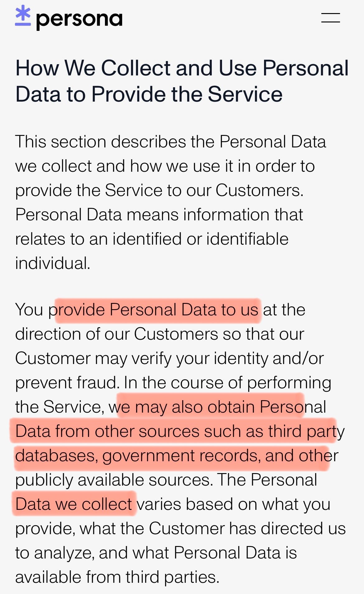Click "relates to an identified or identifiable" line

click(x=152, y=239)
